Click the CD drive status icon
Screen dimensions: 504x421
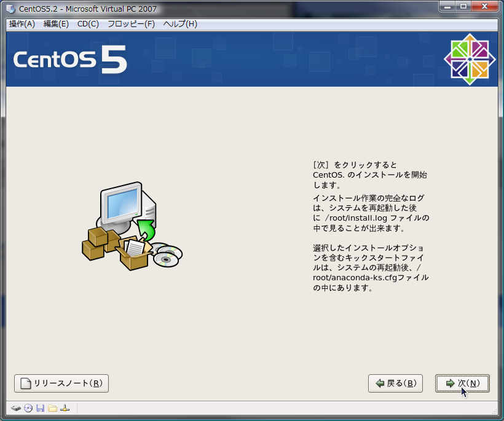28,409
